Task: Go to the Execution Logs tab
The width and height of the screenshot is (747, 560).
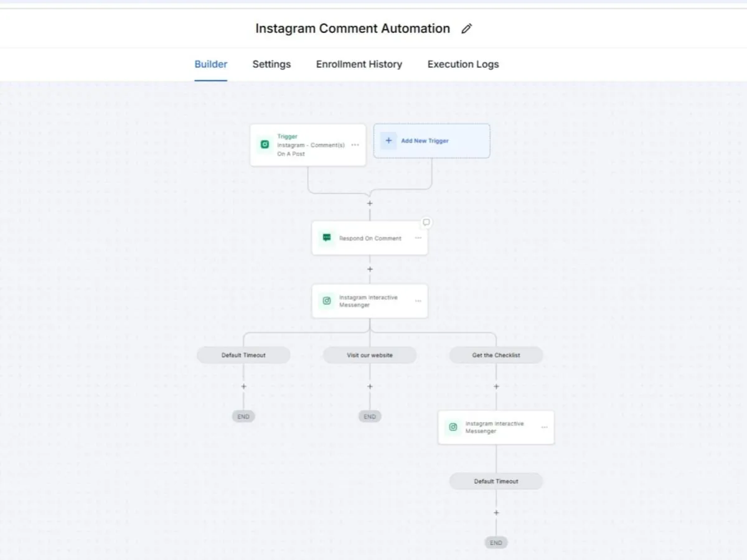Action: pos(463,64)
